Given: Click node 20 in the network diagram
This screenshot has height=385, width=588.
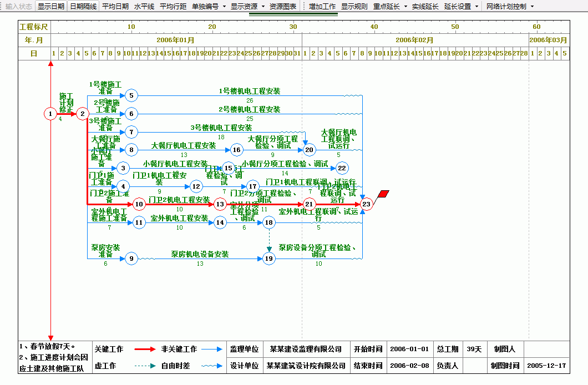Looking at the screenshot, I should pos(309,150).
